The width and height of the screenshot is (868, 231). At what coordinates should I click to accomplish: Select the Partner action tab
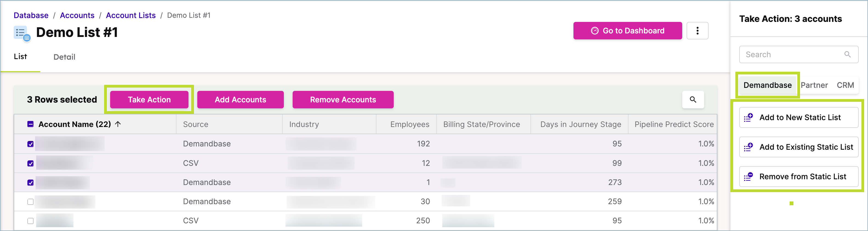coord(814,85)
